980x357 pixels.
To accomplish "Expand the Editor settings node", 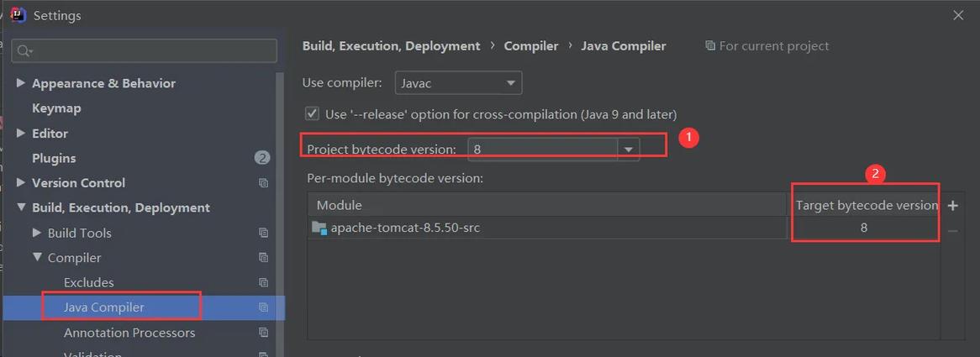I will (x=21, y=133).
